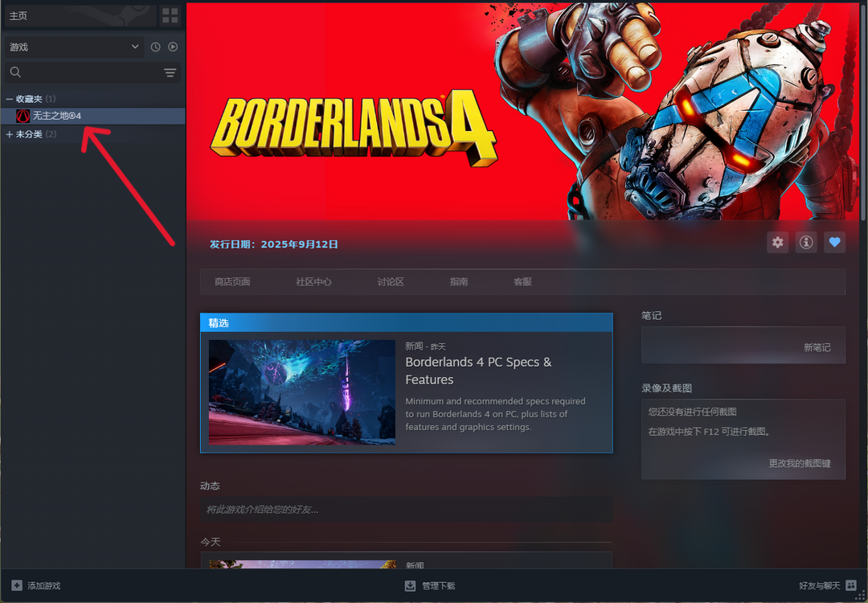Click 更改我的截图键 link
Viewport: 868px width, 603px height.
(x=799, y=464)
